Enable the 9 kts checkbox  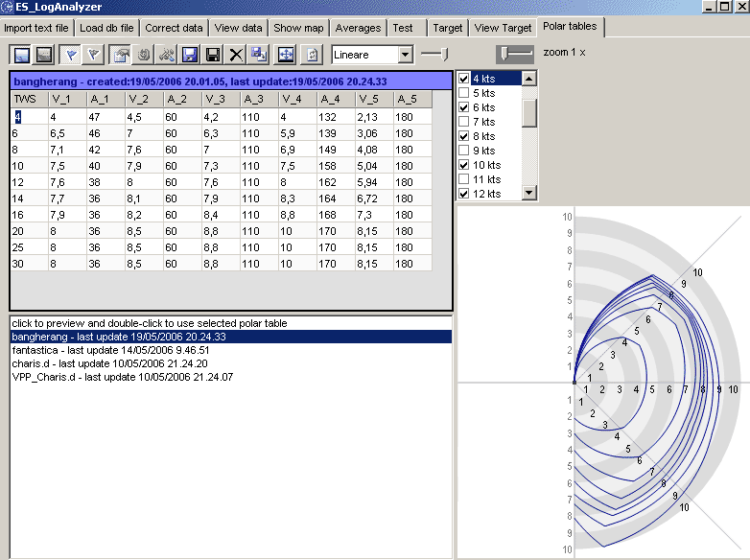463,151
